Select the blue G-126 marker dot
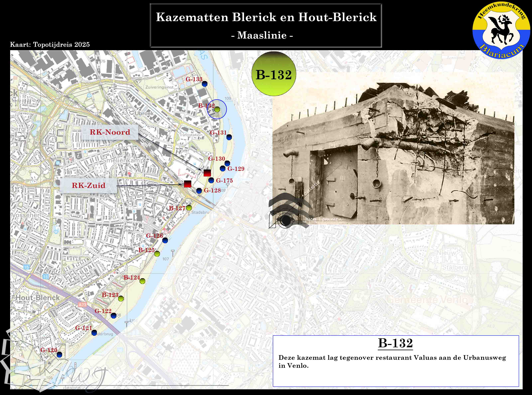Image resolution: width=532 pixels, height=395 pixels. click(x=165, y=240)
